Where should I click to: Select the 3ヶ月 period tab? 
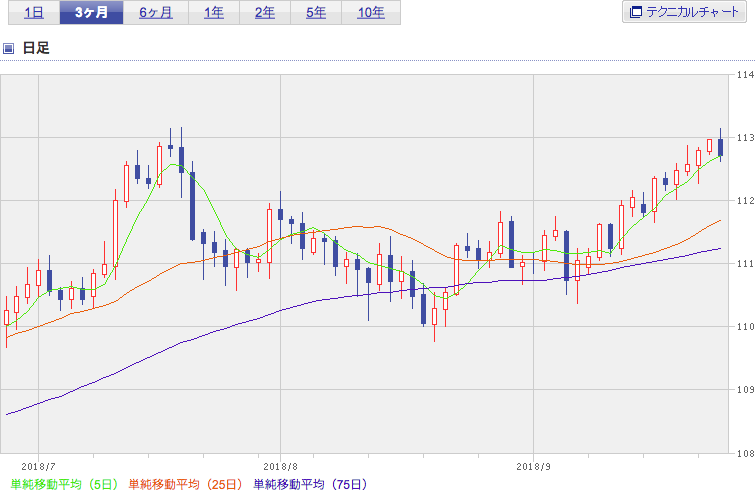pyautogui.click(x=91, y=12)
